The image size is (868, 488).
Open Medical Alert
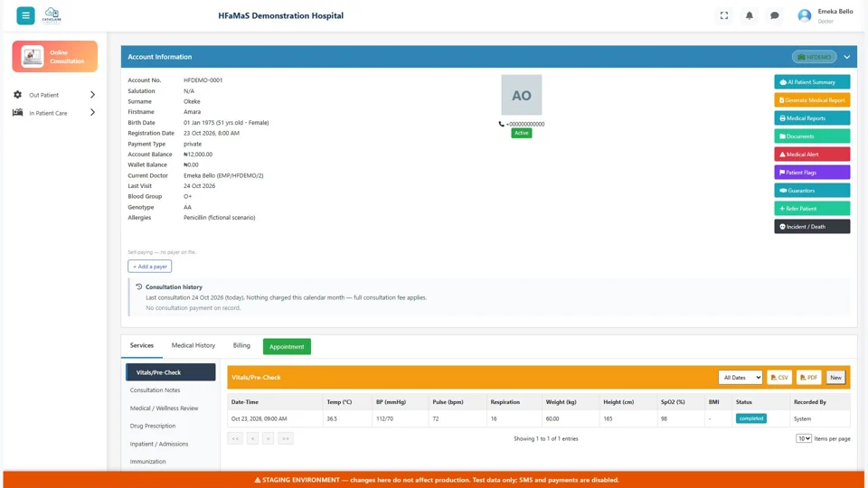[812, 155]
